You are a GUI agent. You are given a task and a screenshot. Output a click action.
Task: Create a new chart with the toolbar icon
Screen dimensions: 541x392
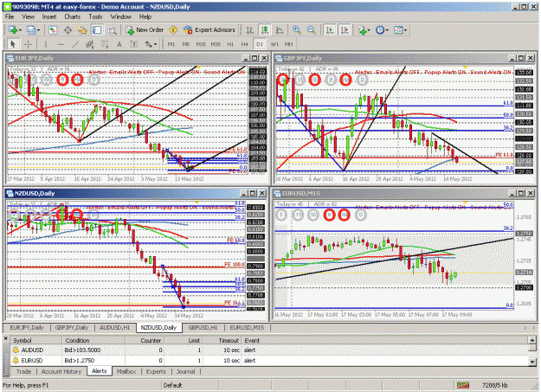point(13,30)
